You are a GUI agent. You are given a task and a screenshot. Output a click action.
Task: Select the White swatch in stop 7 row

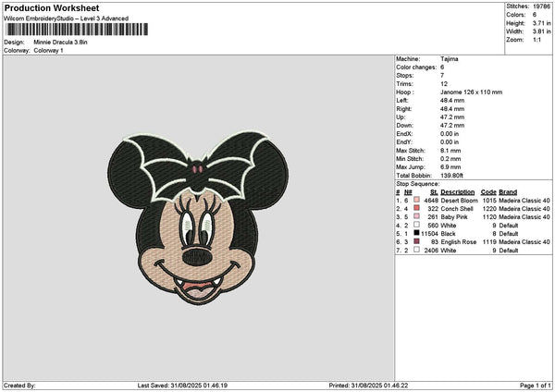(416, 250)
